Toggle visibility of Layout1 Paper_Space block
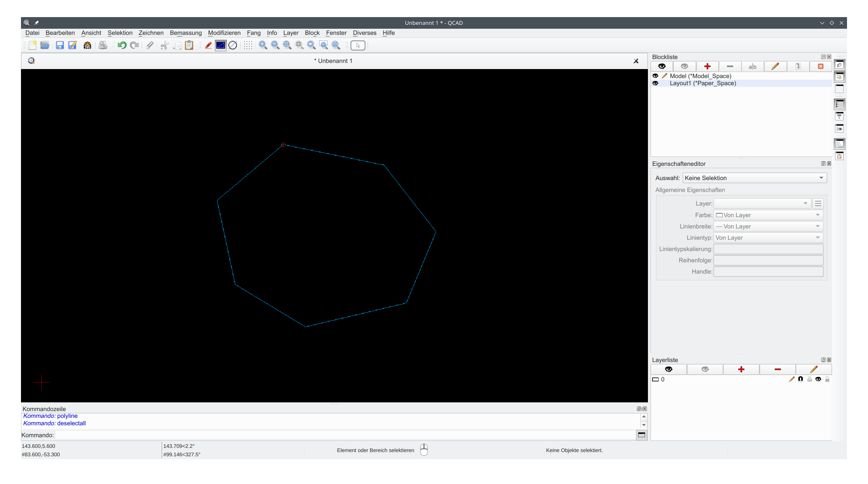 655,83
